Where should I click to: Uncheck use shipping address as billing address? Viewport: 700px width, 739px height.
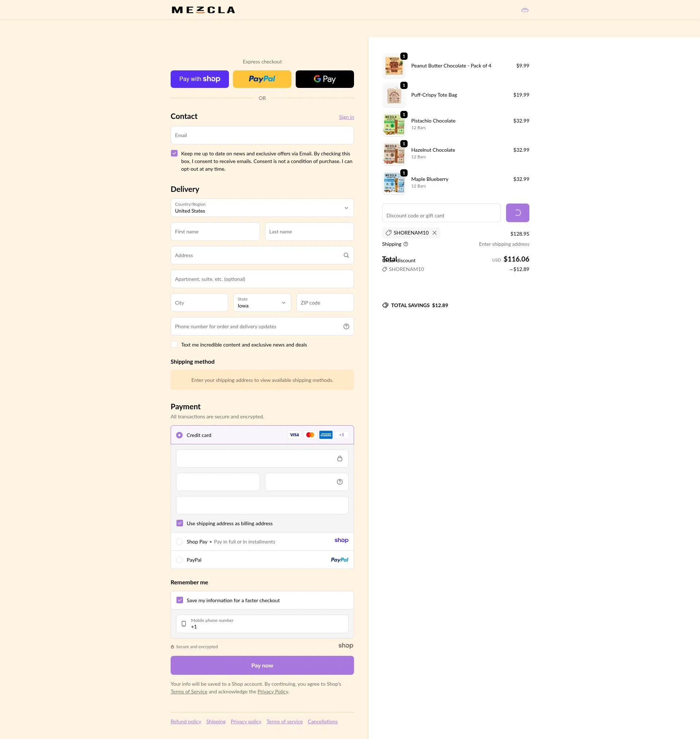point(179,523)
